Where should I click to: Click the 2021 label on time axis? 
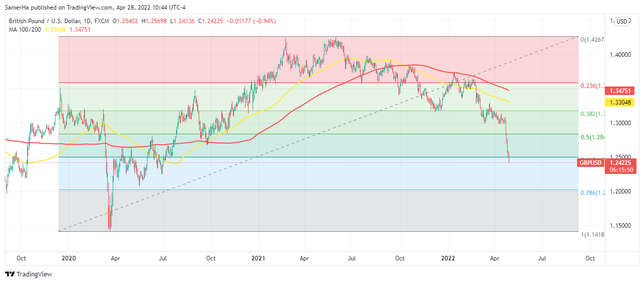tap(259, 258)
